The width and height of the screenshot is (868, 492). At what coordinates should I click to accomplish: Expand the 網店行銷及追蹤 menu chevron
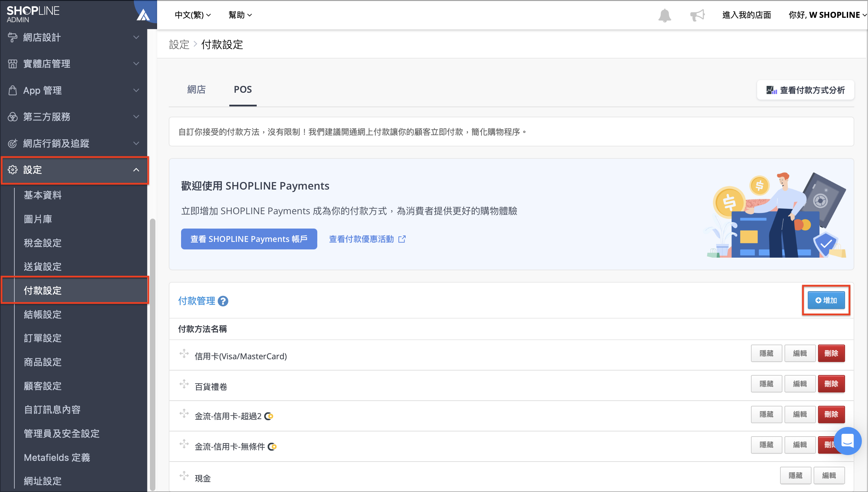click(x=136, y=143)
